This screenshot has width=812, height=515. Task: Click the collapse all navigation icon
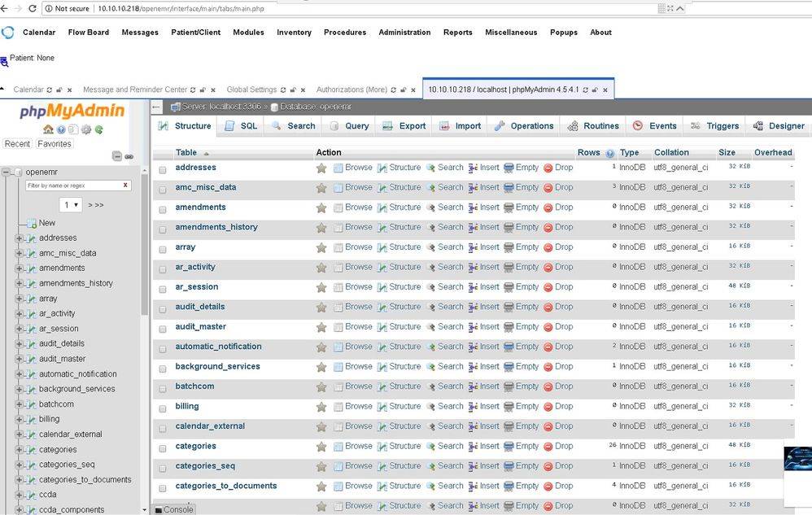pos(117,156)
